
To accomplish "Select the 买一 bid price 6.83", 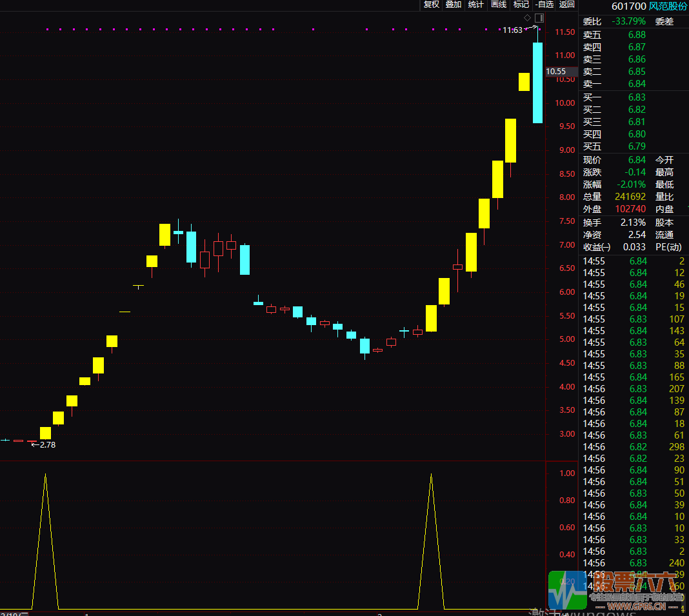I will click(x=636, y=97).
